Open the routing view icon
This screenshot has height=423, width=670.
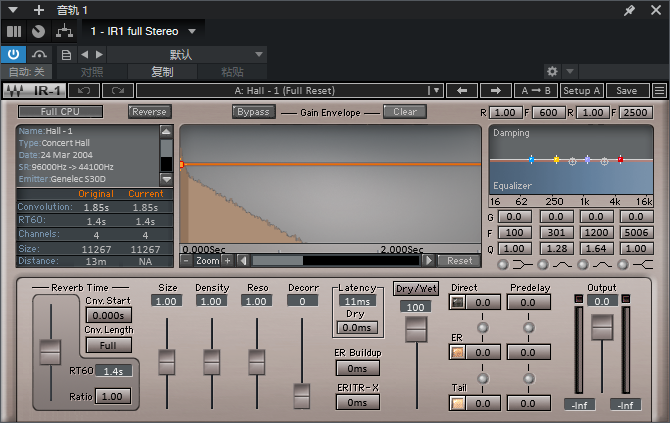pyautogui.click(x=64, y=31)
